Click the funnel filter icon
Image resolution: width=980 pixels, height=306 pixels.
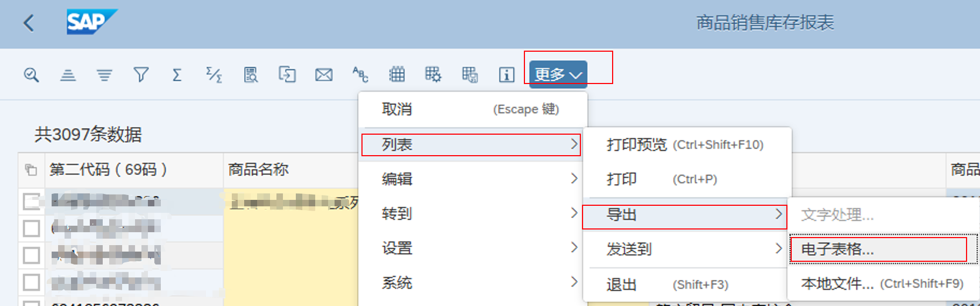(x=141, y=74)
